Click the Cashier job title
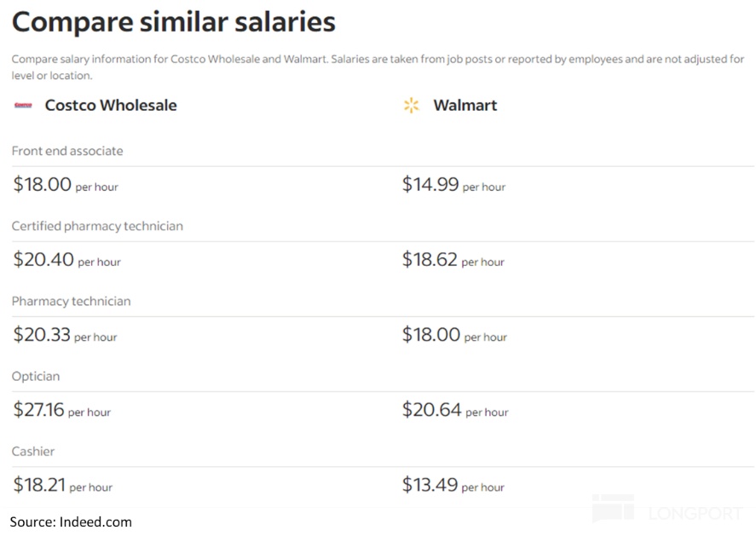The image size is (756, 536). [x=33, y=451]
